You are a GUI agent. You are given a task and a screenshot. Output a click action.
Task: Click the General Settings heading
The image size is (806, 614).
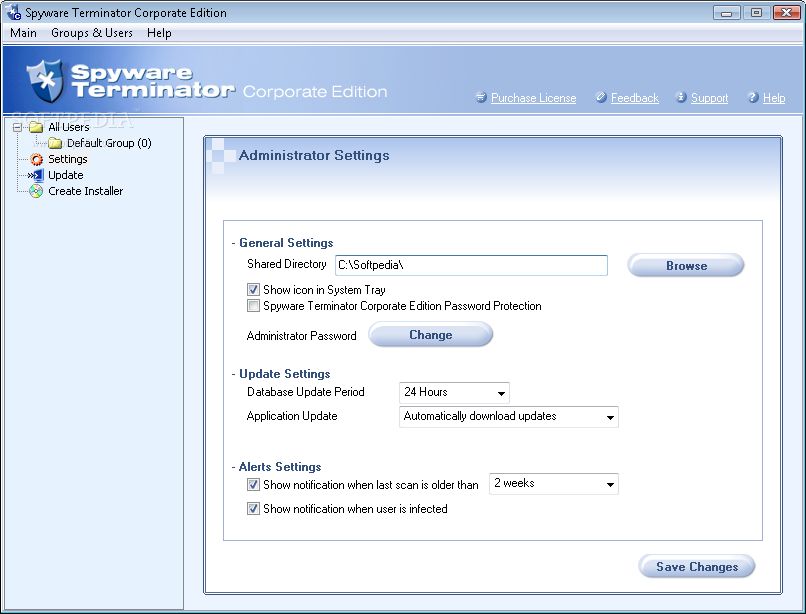pyautogui.click(x=286, y=243)
